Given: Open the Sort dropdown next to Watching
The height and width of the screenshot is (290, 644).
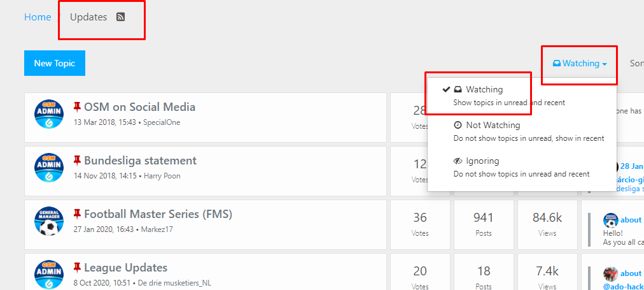Looking at the screenshot, I should [x=636, y=63].
